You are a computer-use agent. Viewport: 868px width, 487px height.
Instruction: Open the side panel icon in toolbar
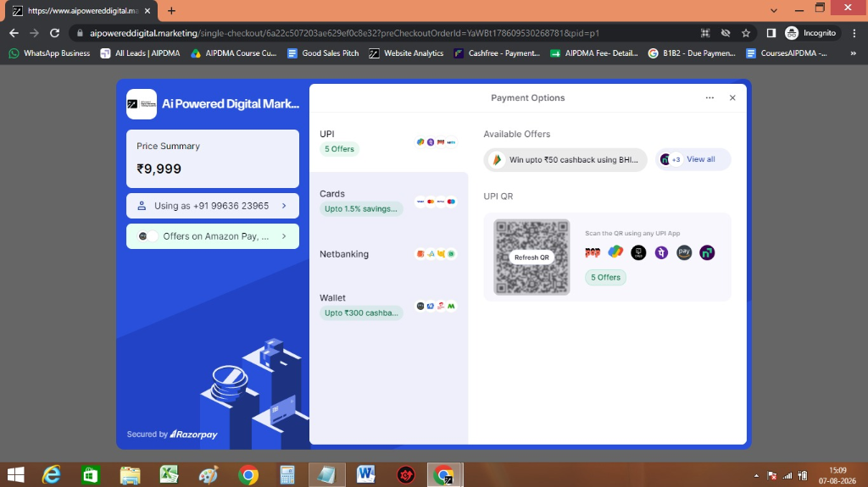coord(771,33)
